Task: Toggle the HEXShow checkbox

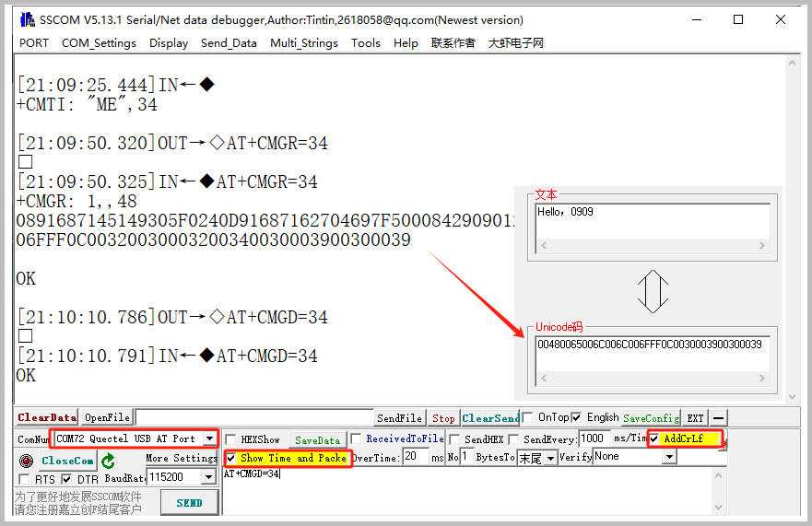Action: 233,439
